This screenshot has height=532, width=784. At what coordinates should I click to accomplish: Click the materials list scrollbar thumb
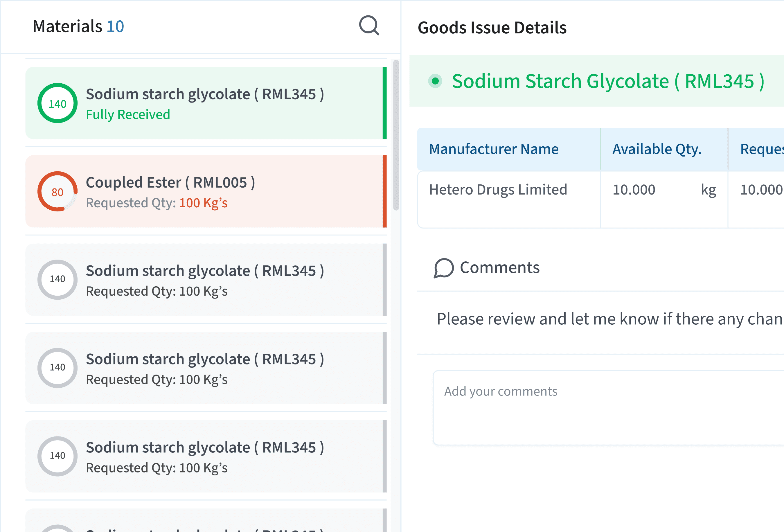click(x=396, y=135)
